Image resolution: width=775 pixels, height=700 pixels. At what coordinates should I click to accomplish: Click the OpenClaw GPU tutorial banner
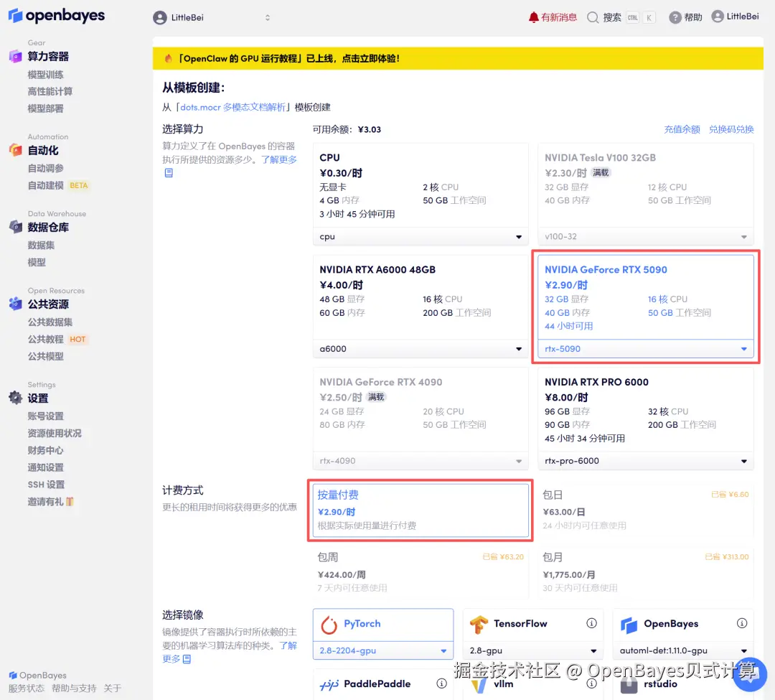pyautogui.click(x=458, y=58)
